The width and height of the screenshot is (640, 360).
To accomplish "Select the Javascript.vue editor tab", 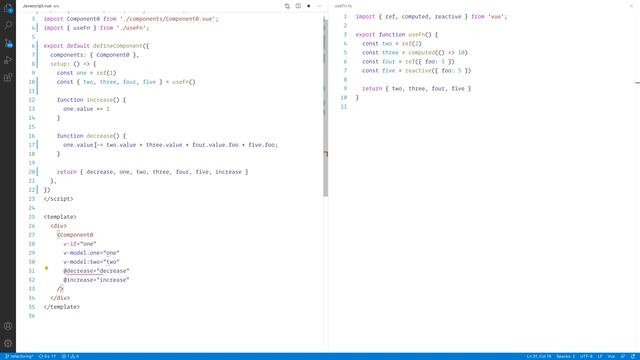I will coord(40,6).
